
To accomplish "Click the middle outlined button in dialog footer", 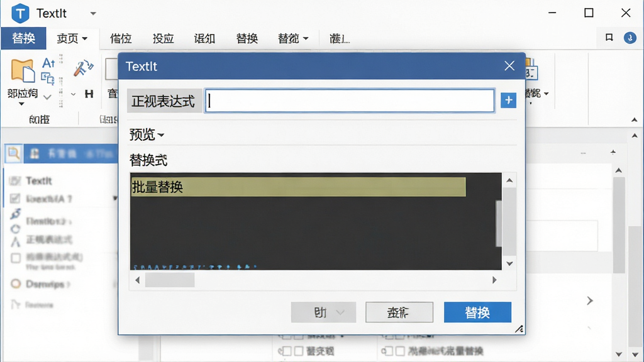I will (x=399, y=313).
